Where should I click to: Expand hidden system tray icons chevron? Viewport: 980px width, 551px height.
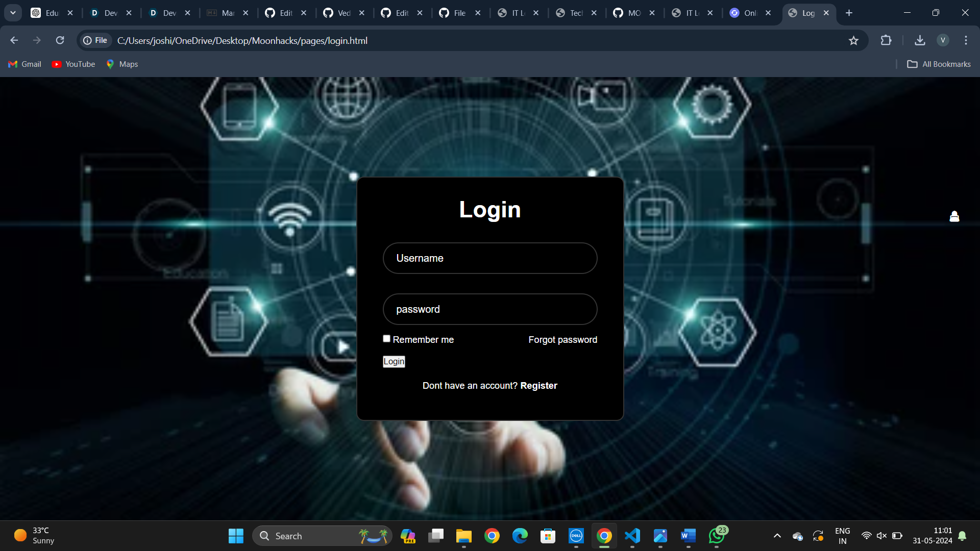pos(777,536)
